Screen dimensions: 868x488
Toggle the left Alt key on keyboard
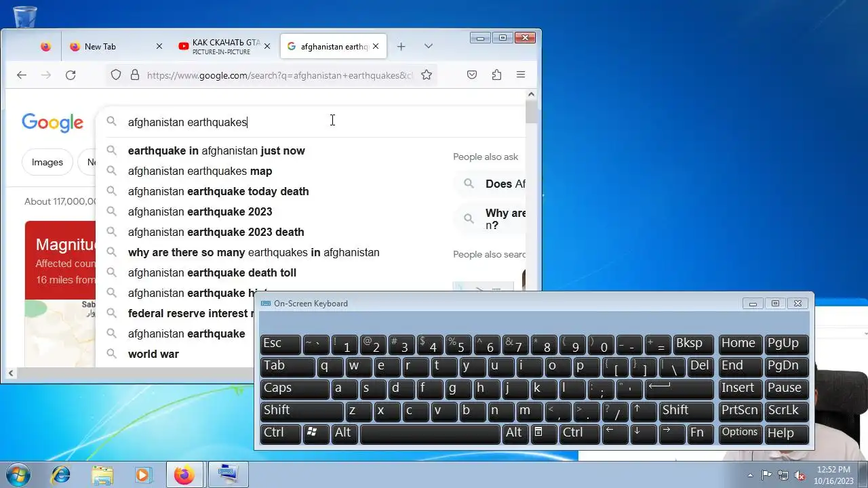click(x=344, y=433)
